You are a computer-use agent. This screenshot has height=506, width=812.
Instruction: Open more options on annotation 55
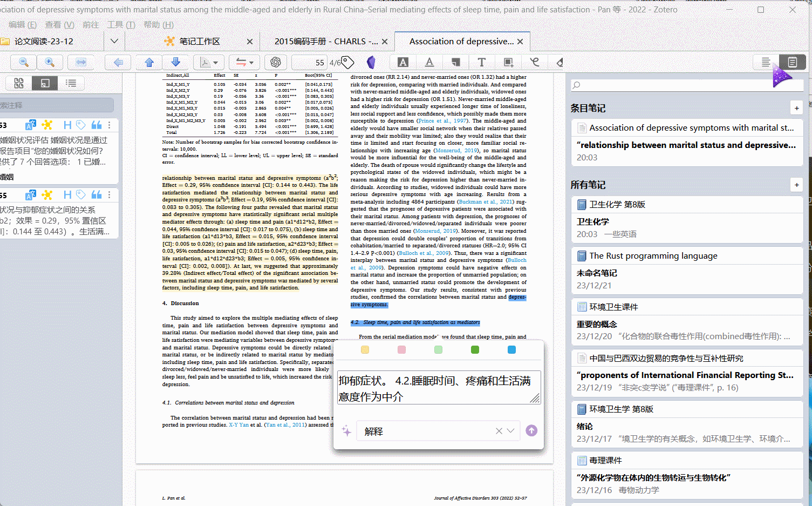[110, 194]
